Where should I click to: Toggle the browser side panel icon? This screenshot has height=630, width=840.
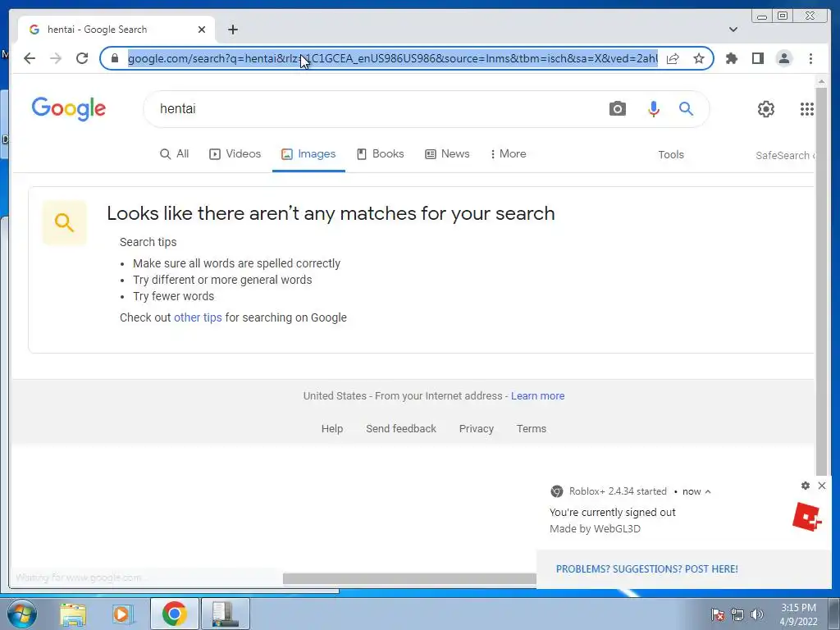pyautogui.click(x=757, y=58)
